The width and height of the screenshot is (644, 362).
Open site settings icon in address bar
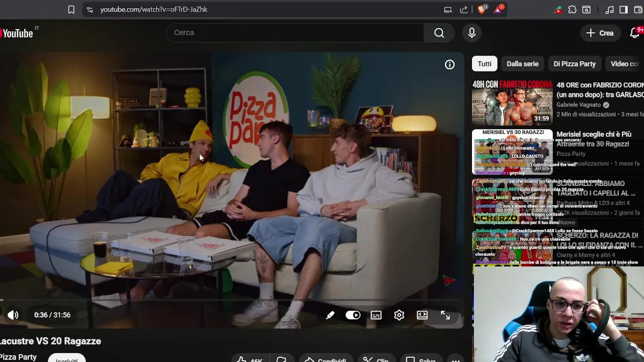tap(90, 10)
